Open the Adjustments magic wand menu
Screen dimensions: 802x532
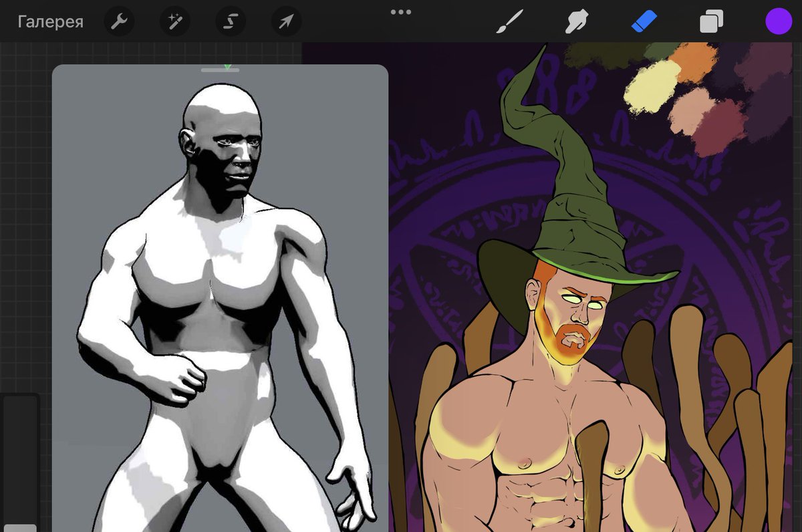174,22
